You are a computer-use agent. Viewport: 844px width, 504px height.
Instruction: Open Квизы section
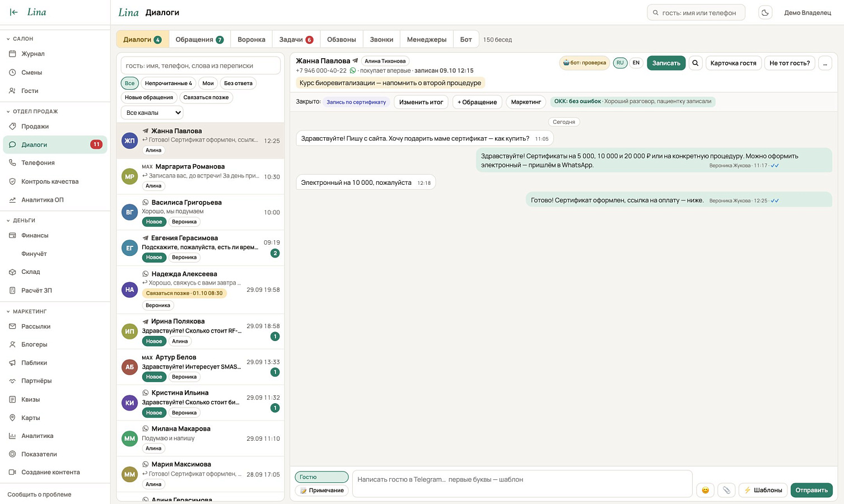click(55, 399)
